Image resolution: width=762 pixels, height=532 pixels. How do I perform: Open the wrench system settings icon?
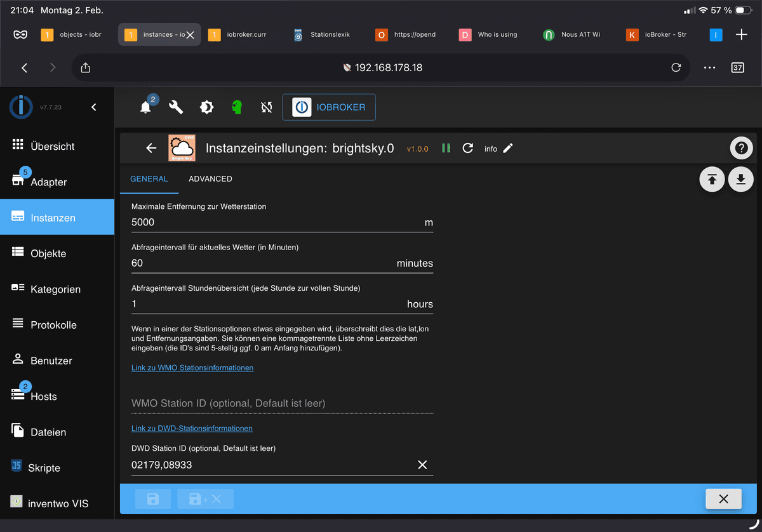[x=176, y=107]
